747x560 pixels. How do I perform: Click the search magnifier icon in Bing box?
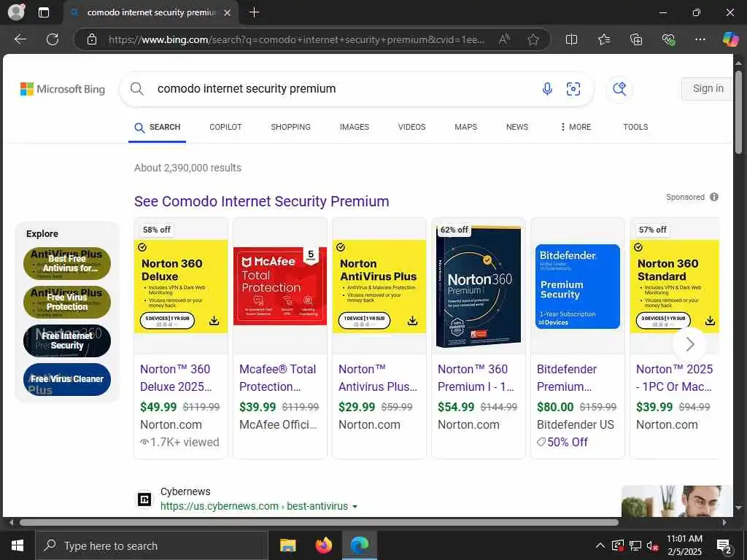click(x=136, y=88)
